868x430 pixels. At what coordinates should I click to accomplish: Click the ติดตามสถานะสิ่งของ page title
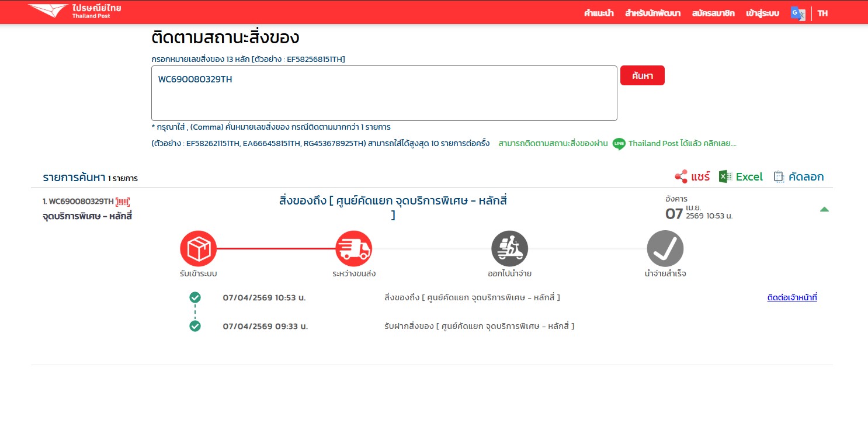pos(225,37)
